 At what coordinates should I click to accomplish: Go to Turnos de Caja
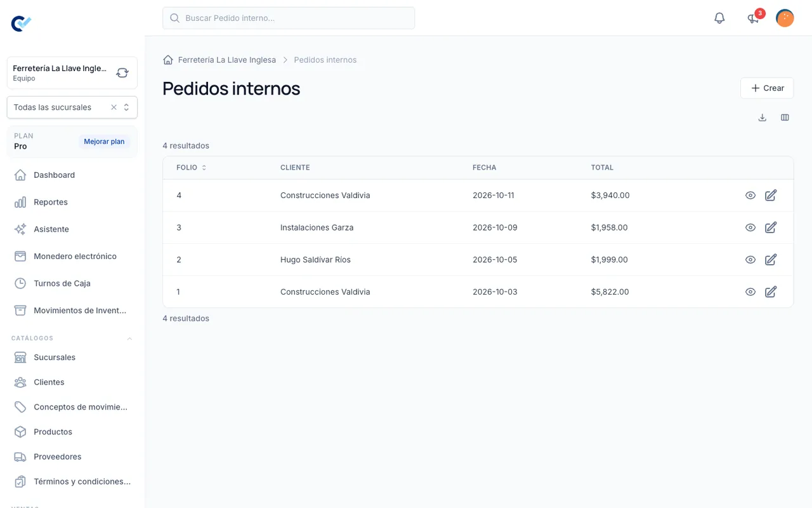point(72,283)
